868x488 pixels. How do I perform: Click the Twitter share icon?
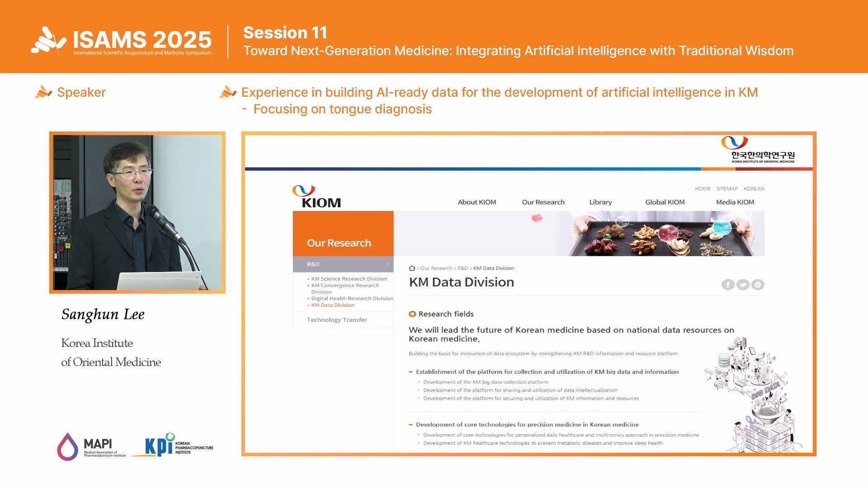[743, 285]
